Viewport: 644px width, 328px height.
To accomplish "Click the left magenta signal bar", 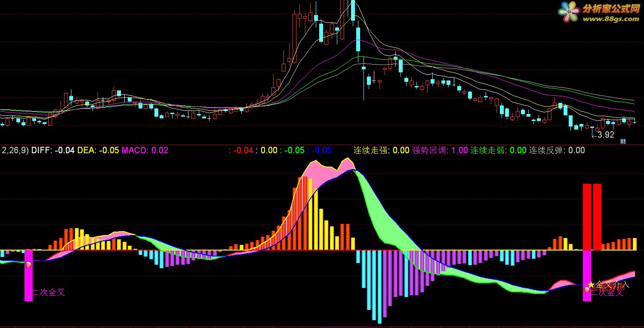I will (x=28, y=275).
